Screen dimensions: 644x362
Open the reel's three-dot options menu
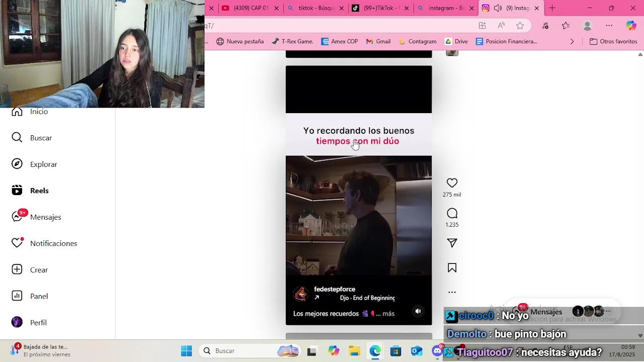(x=452, y=292)
